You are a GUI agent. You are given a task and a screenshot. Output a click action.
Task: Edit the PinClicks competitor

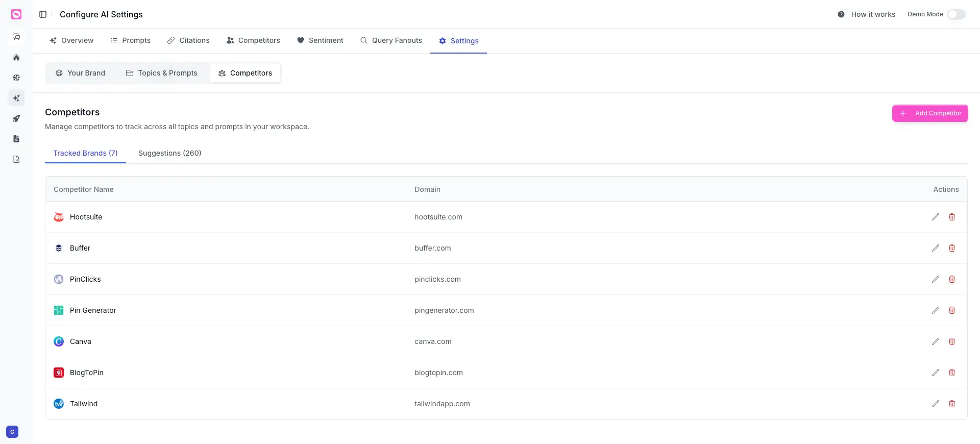[936, 279]
